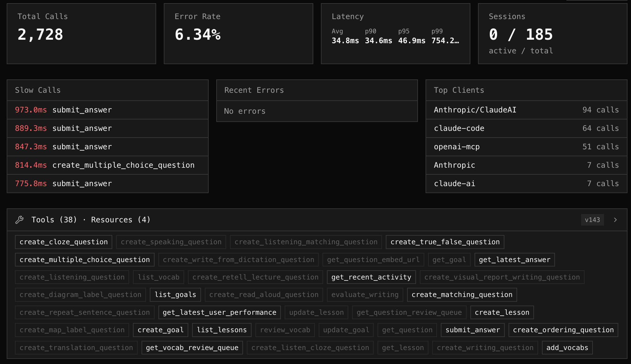
Task: Select the create_true_false_question tool chip
Action: point(445,242)
